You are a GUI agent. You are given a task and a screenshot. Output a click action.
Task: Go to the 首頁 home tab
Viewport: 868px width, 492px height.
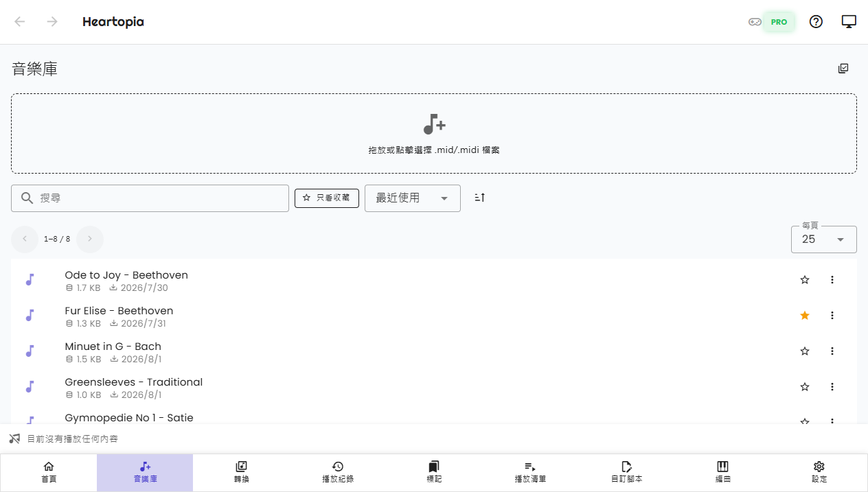[x=49, y=472]
